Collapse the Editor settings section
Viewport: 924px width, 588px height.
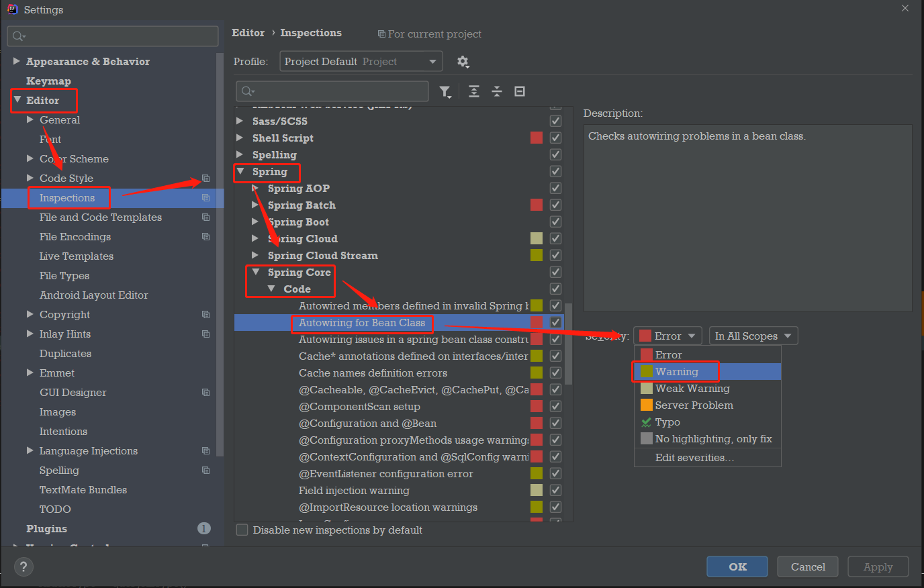[x=17, y=100]
